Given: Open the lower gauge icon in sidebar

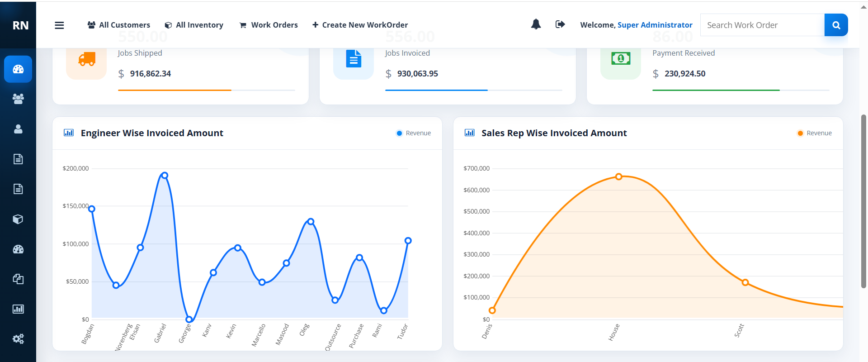Looking at the screenshot, I should (18, 249).
